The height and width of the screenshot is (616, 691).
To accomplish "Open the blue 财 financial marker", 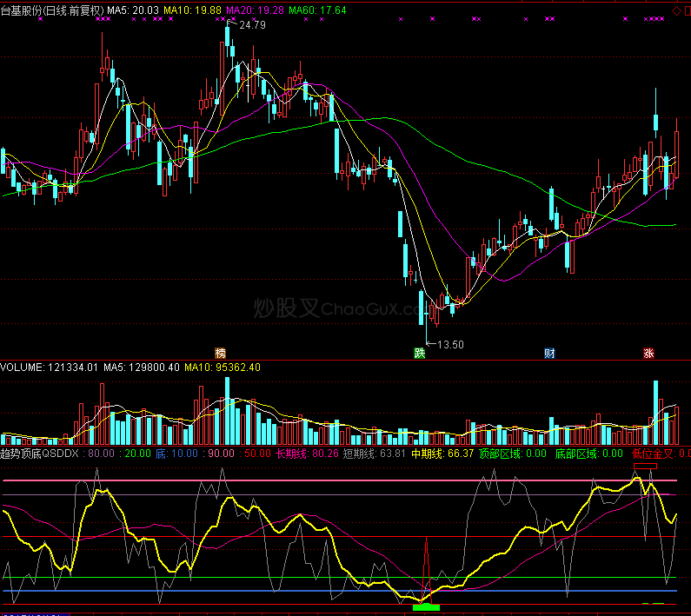I will pos(549,353).
